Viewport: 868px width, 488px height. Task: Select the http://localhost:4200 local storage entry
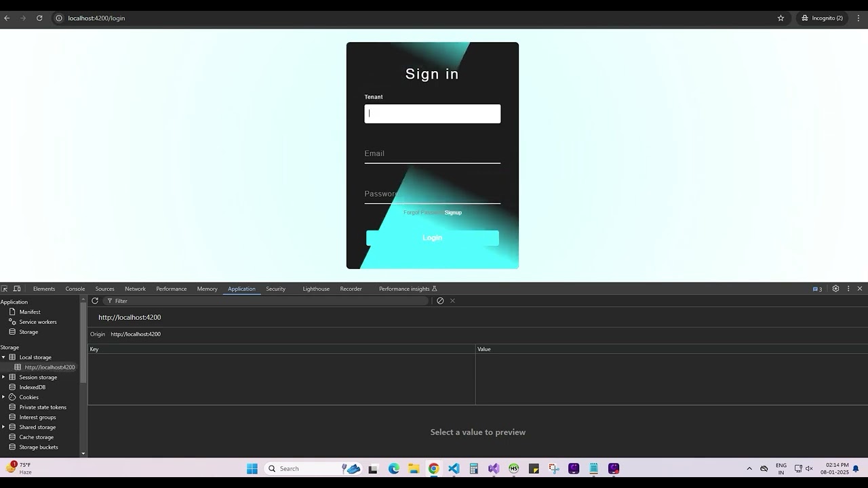[50, 367]
